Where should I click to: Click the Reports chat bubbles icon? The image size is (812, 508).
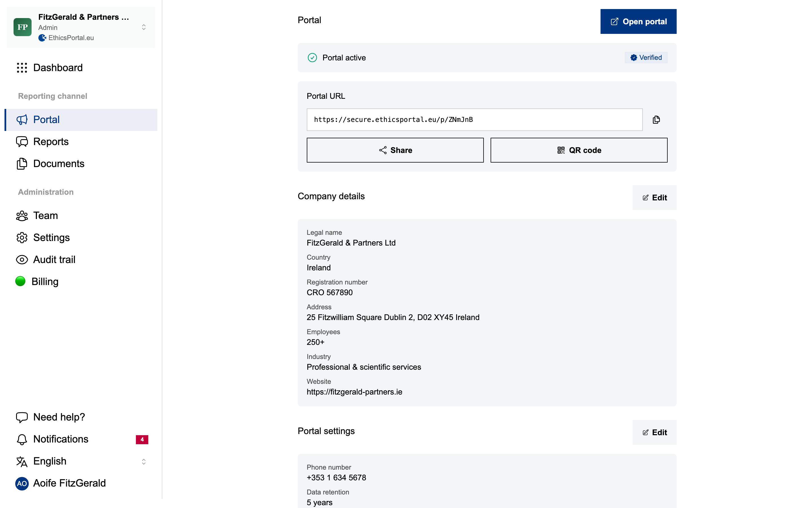(22, 142)
